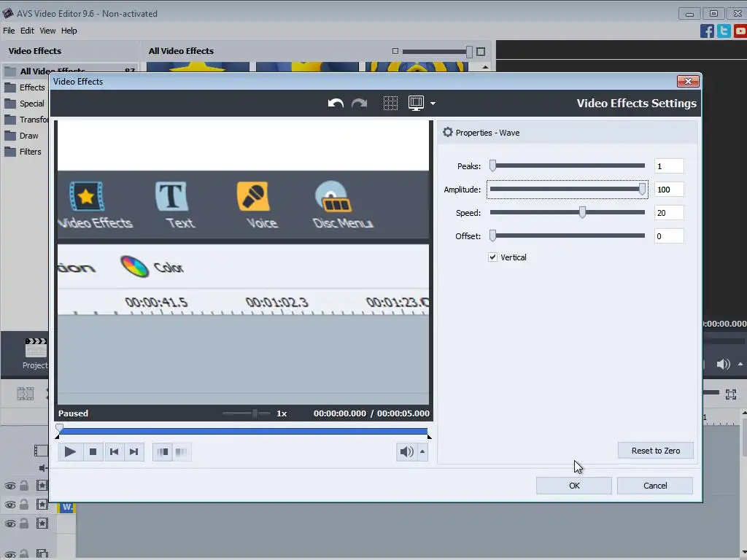Screen dimensions: 747x560
Task: Close the Video Effects dialog with red X
Action: (688, 82)
